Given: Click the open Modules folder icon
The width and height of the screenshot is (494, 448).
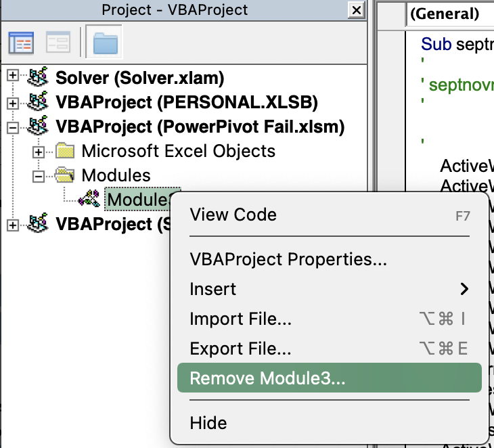Looking at the screenshot, I should pos(64,175).
